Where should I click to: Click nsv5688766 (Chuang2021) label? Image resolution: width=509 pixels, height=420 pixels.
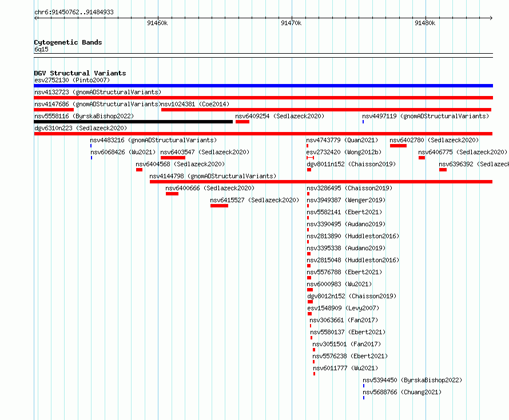(402, 392)
